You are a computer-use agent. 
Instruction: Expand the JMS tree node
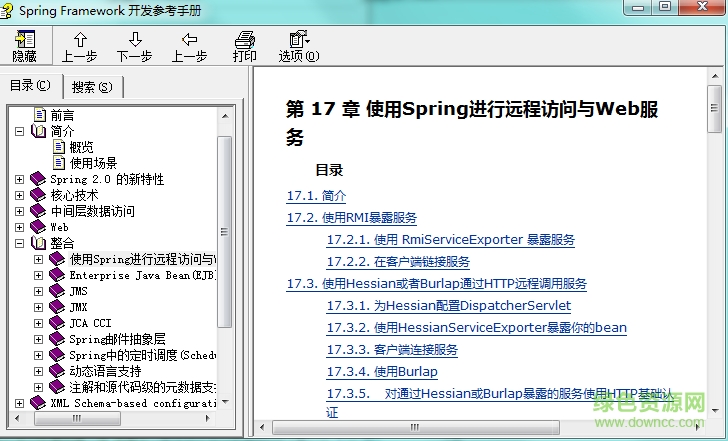[x=39, y=292]
